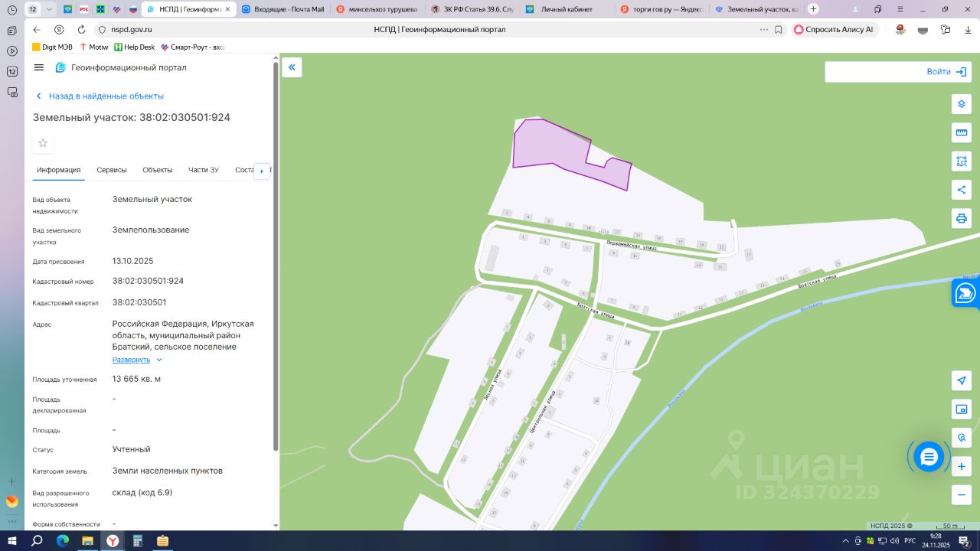Expand the tab group dropdown arrow
The image size is (980, 551).
49,9
